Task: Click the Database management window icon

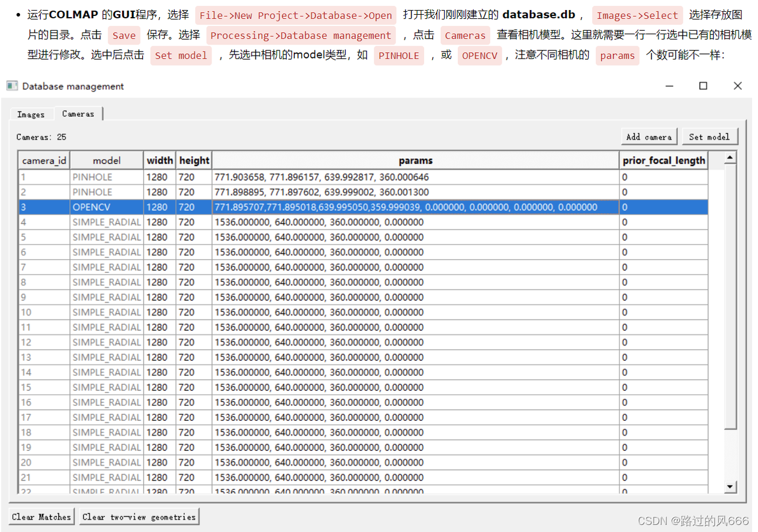Action: (x=12, y=86)
